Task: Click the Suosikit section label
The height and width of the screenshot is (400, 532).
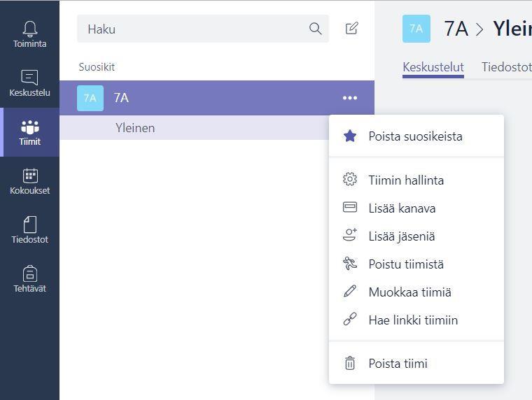Action: [x=97, y=66]
